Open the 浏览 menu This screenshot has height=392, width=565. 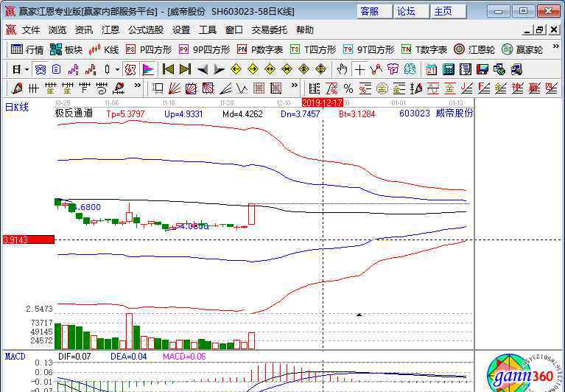(x=57, y=30)
